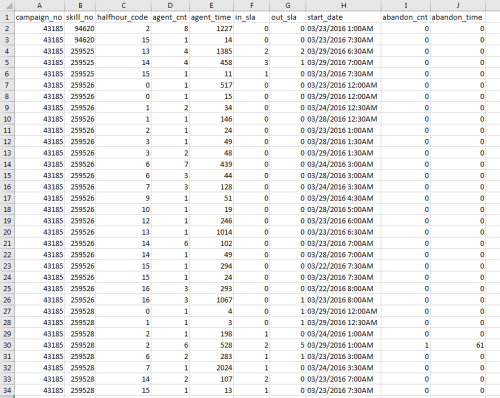The height and width of the screenshot is (398, 500).
Task: Select row 30 header
Action: 7,345
